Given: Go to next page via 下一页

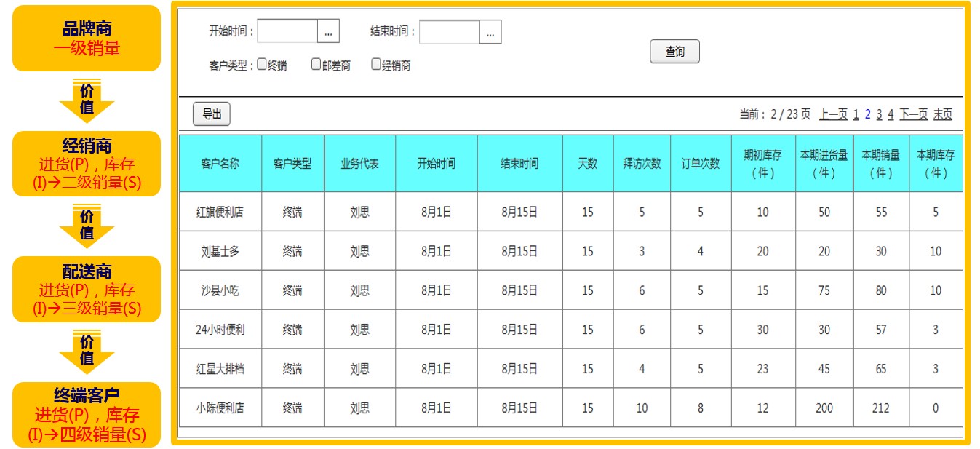Looking at the screenshot, I should coord(913,114).
